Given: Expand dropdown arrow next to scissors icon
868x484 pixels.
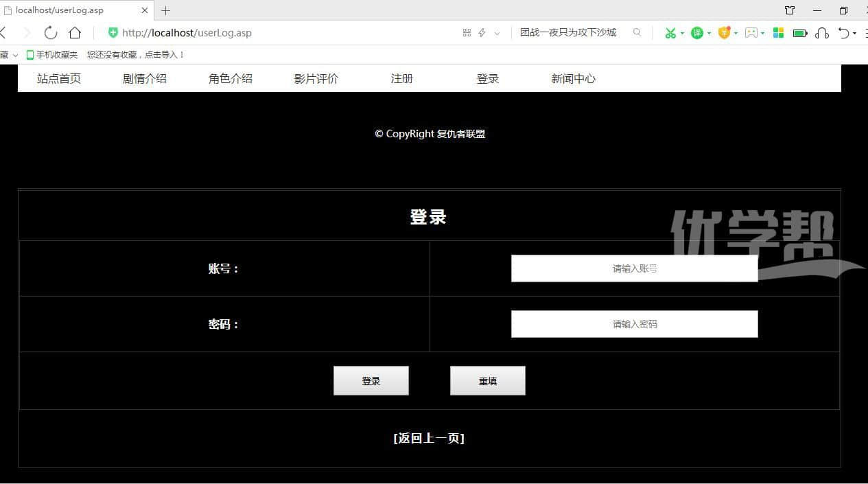Looking at the screenshot, I should click(x=682, y=33).
